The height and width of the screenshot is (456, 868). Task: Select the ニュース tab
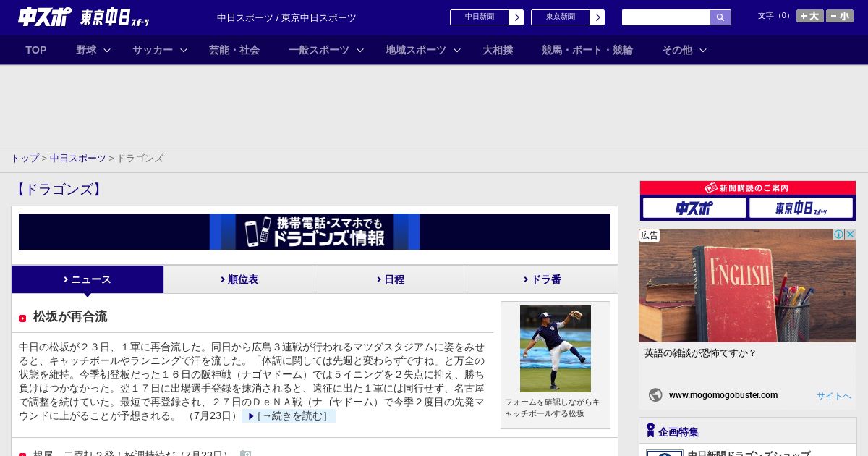click(88, 279)
